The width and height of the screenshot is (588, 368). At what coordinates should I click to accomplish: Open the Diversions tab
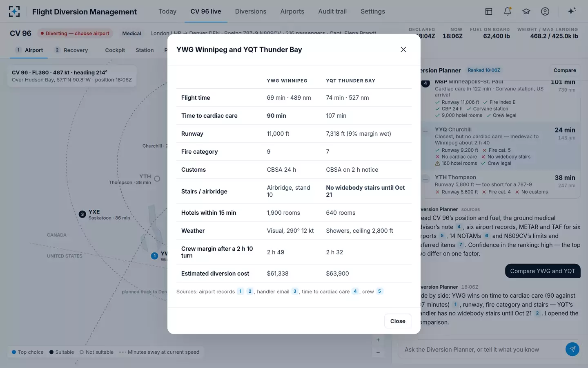click(x=251, y=11)
